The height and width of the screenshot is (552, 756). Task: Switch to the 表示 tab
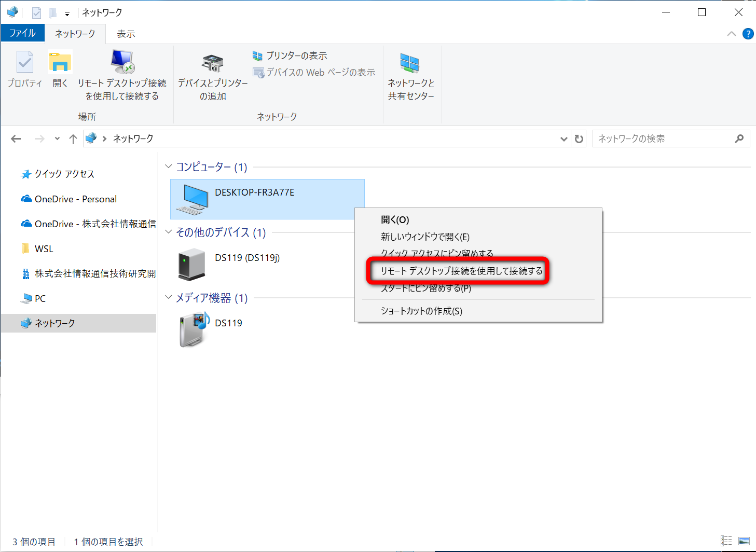[126, 33]
